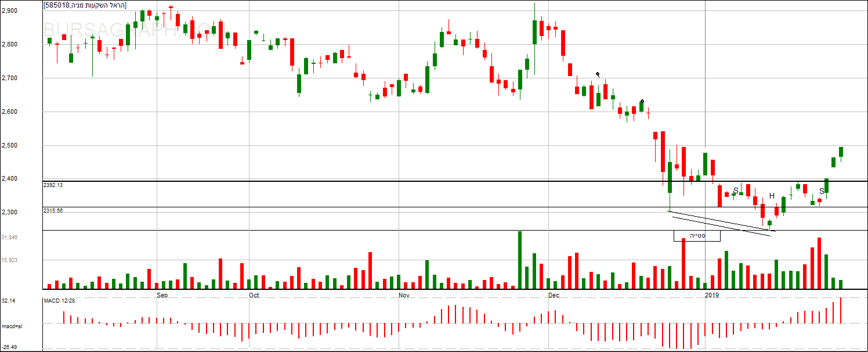Click the סטייה annotation box
The height and width of the screenshot is (352, 868).
coord(697,235)
